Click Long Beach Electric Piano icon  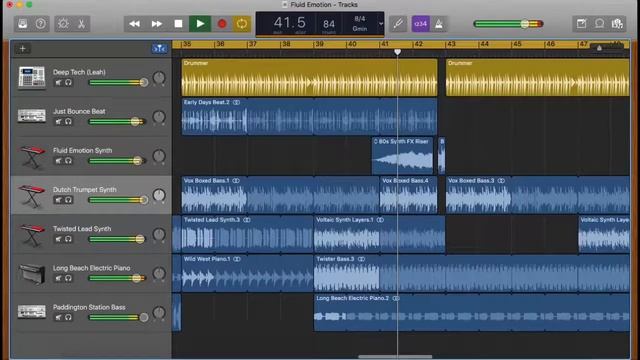(x=31, y=273)
